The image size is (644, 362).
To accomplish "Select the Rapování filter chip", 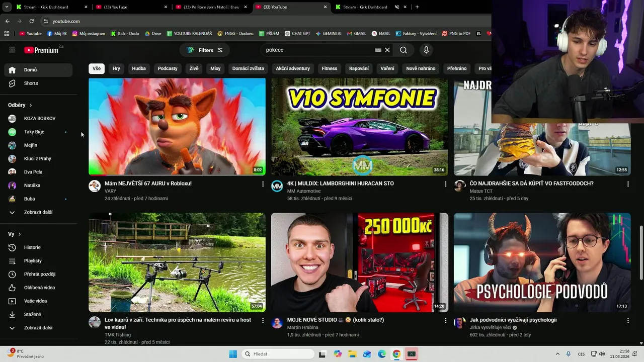I will pyautogui.click(x=359, y=68).
